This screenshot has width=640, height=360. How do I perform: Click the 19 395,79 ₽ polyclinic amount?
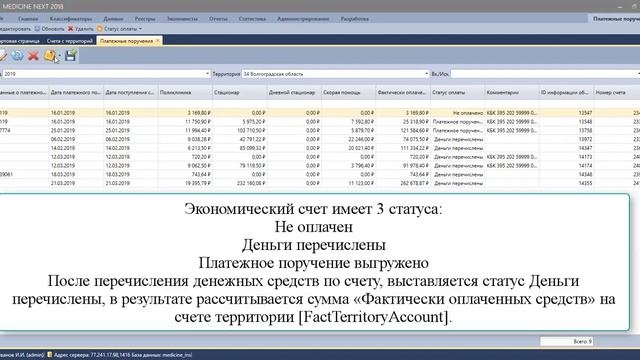198,183
